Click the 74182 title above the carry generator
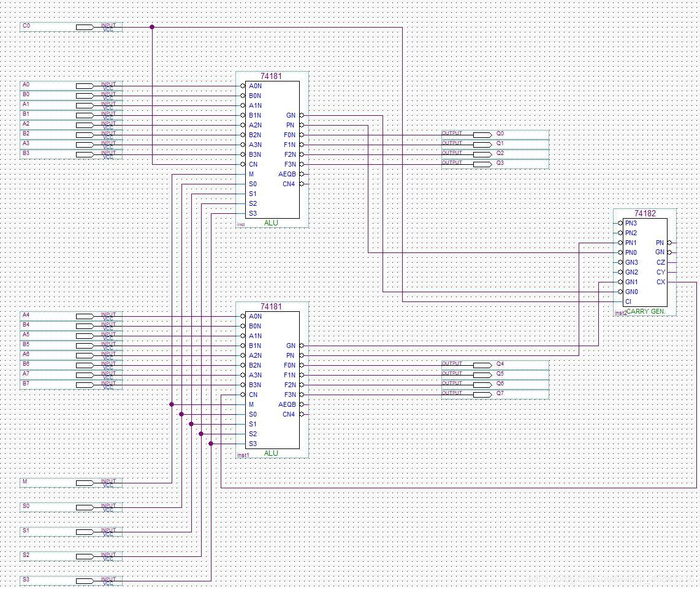 645,213
